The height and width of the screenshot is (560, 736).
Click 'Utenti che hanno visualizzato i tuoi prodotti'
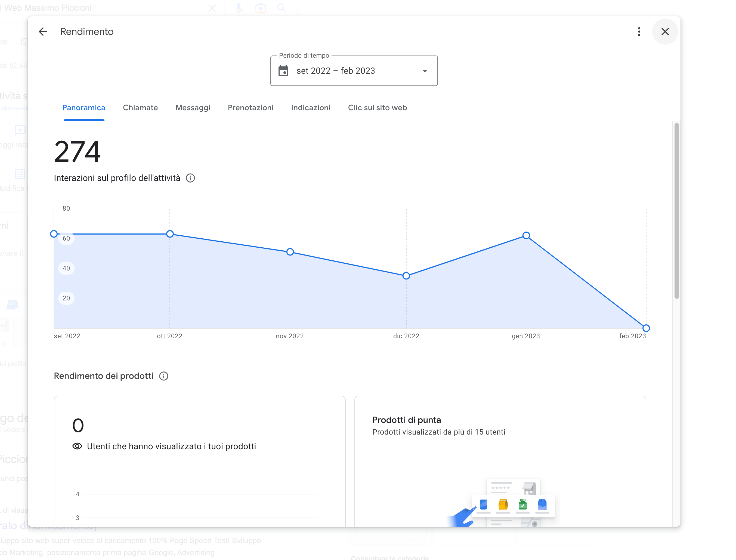(171, 446)
